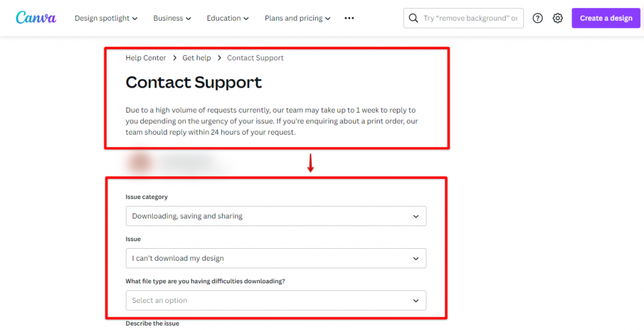Click the Canva logo
The height and width of the screenshot is (330, 644).
(36, 18)
